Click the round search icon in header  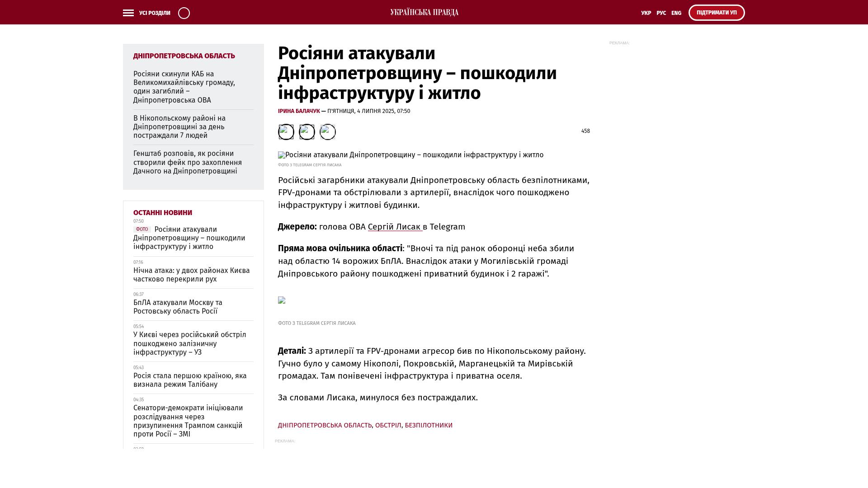tap(184, 13)
